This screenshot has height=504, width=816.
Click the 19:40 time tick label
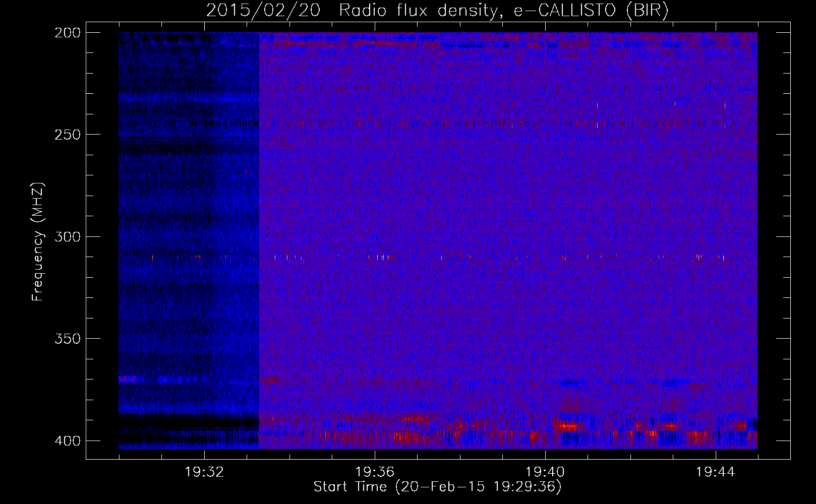pos(545,472)
